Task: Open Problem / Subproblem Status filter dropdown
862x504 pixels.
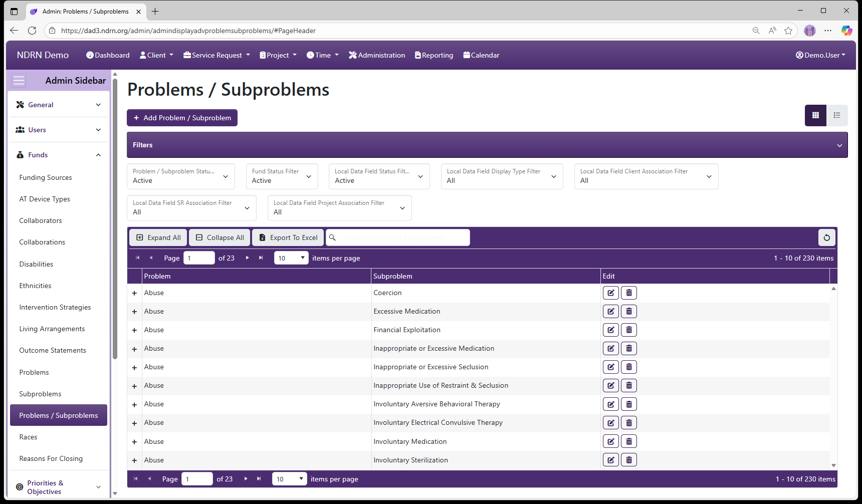Action: pos(180,176)
